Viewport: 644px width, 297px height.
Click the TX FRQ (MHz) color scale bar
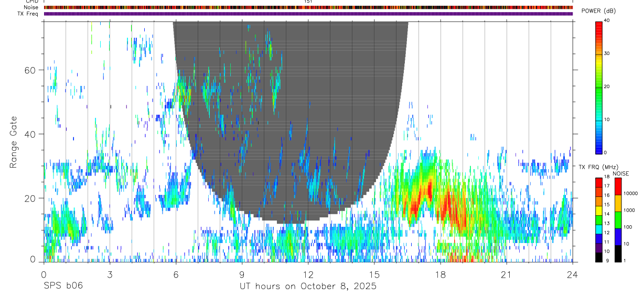point(599,219)
